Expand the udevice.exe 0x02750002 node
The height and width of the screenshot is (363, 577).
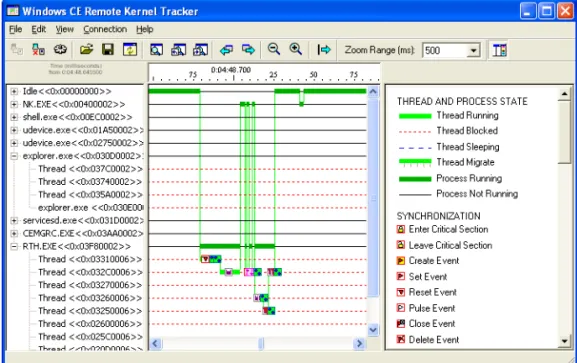(14, 143)
